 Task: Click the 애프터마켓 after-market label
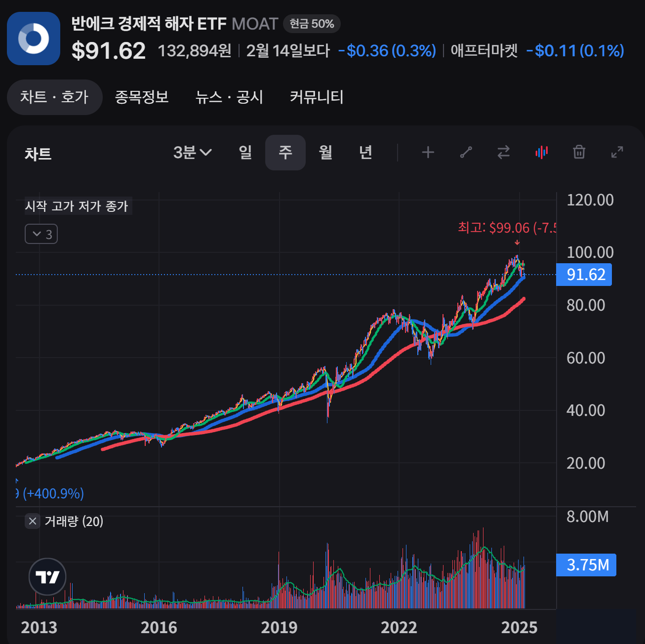point(484,51)
